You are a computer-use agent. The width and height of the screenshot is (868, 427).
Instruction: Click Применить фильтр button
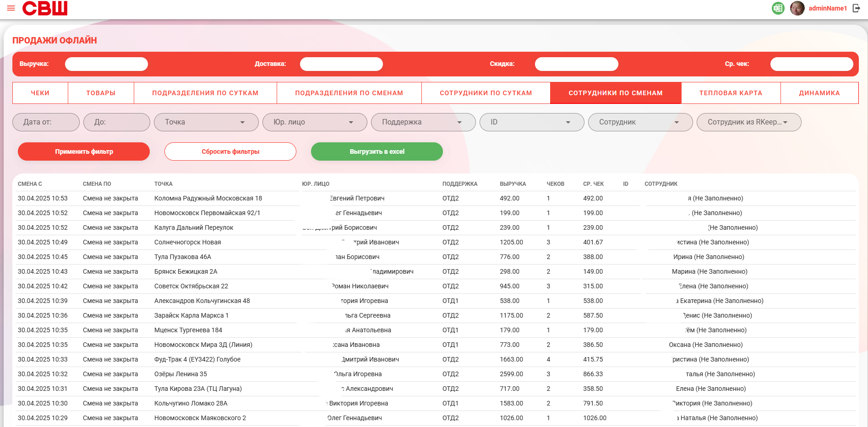pyautogui.click(x=84, y=151)
